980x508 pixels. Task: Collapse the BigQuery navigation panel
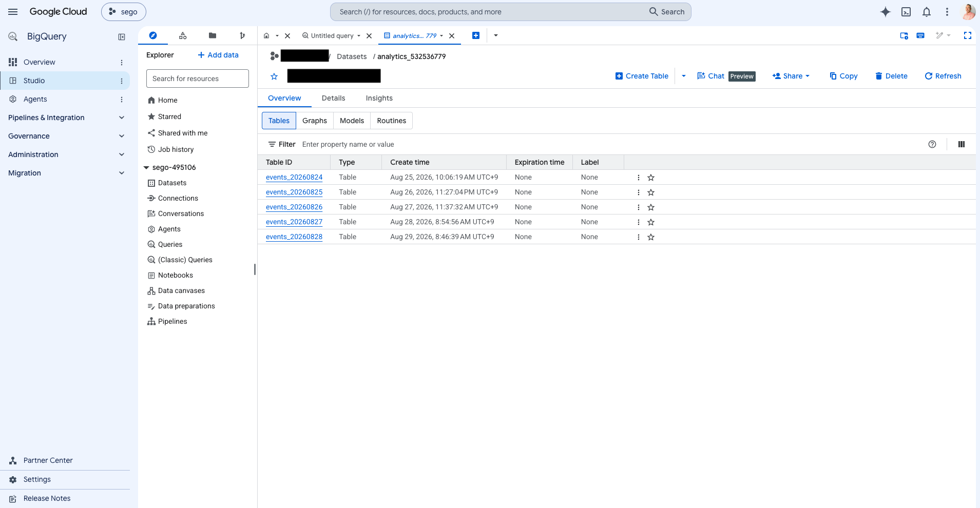coord(122,37)
